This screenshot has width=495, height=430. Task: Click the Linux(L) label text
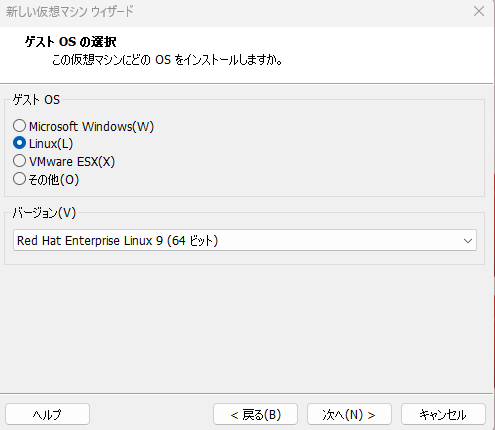coord(51,143)
